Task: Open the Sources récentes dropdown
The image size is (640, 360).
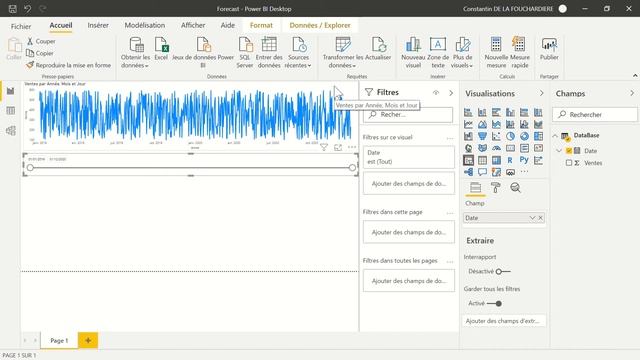Action: click(299, 53)
